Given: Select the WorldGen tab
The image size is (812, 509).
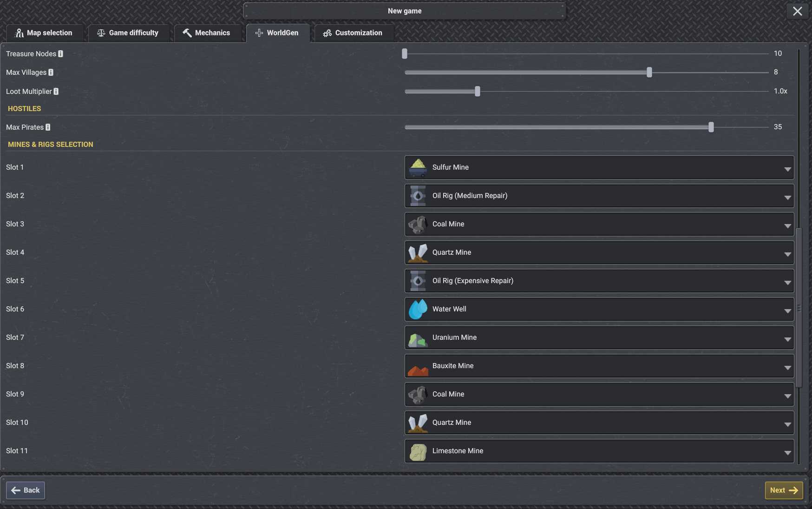Looking at the screenshot, I should pos(278,33).
